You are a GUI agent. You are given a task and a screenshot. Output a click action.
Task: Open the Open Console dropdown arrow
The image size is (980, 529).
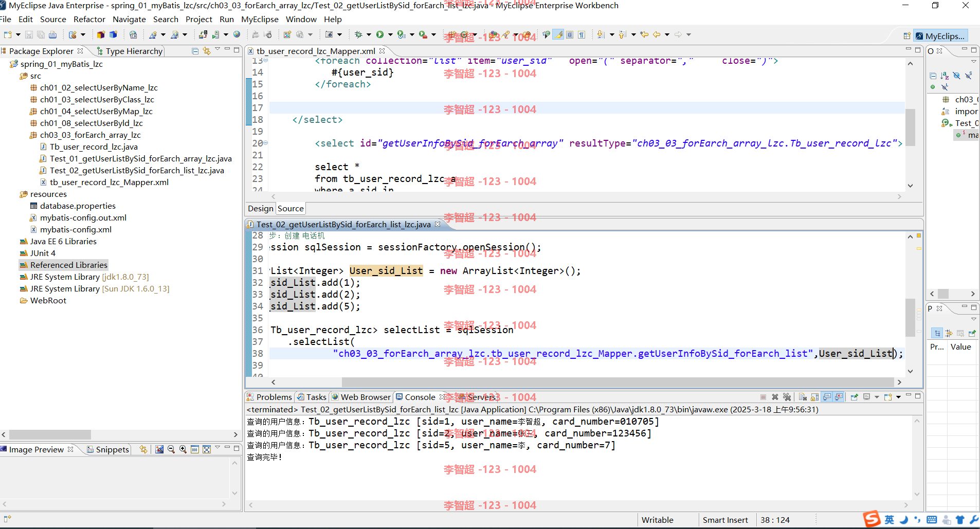tap(898, 397)
